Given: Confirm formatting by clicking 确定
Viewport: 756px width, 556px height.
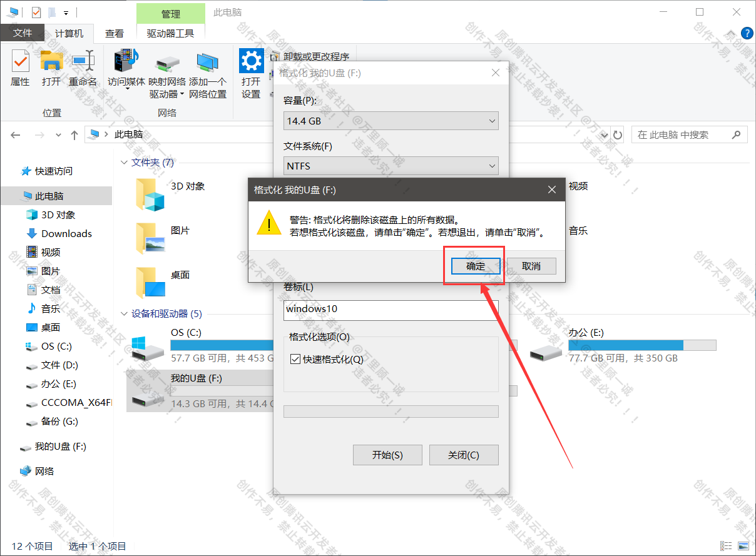Looking at the screenshot, I should 474,266.
